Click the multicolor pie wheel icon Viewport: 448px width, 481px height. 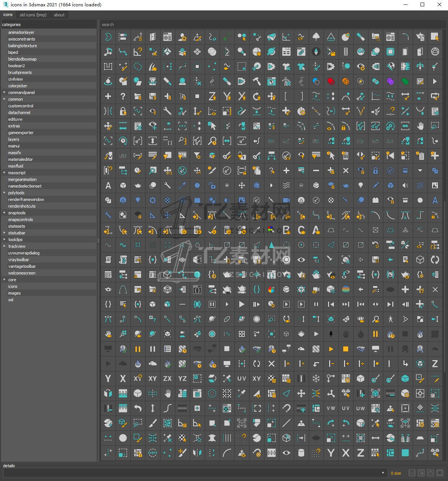click(x=272, y=289)
